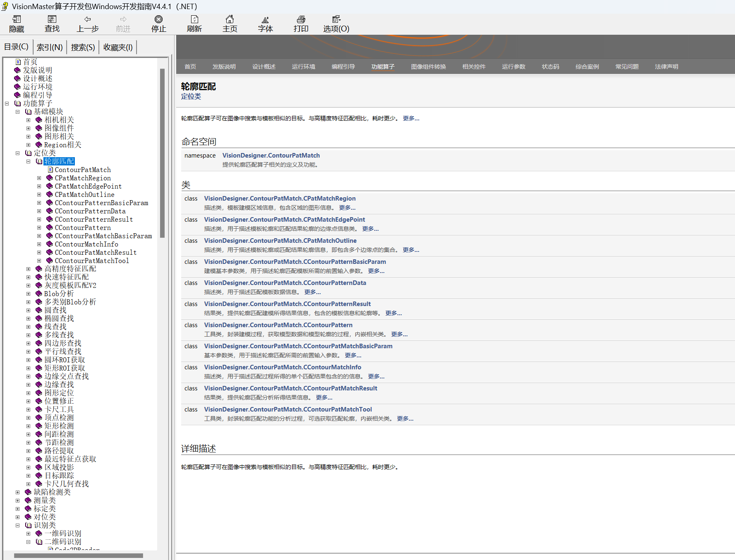Click the 字体 (Font) toolbar icon
This screenshot has height=560, width=735.
[x=266, y=19]
